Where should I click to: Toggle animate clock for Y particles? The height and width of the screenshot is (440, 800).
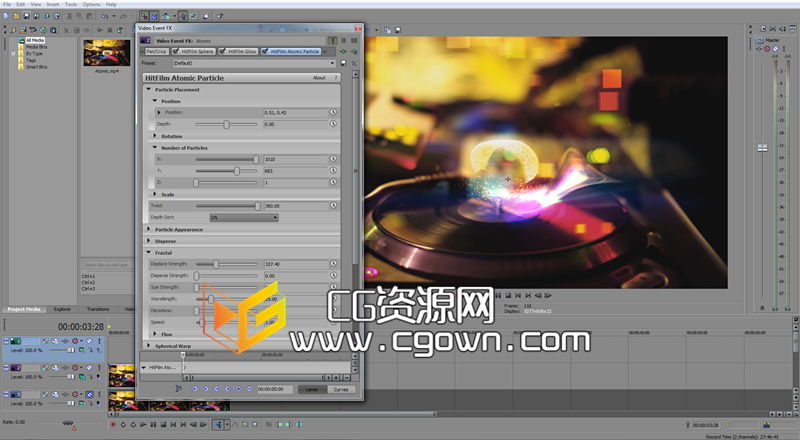[x=333, y=171]
